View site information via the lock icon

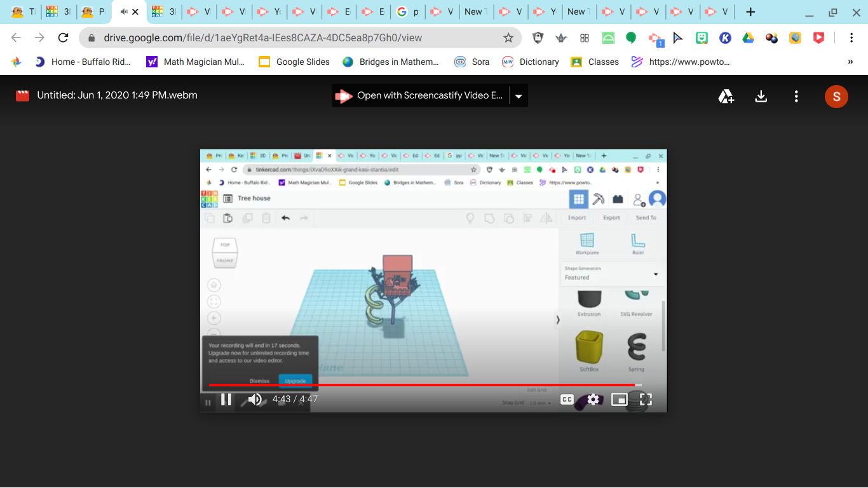tap(92, 38)
